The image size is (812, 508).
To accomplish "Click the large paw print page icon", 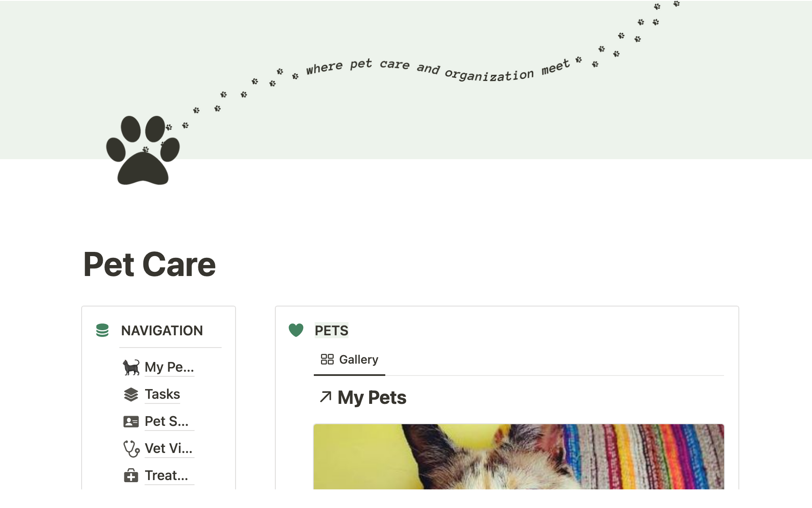I will [x=143, y=150].
